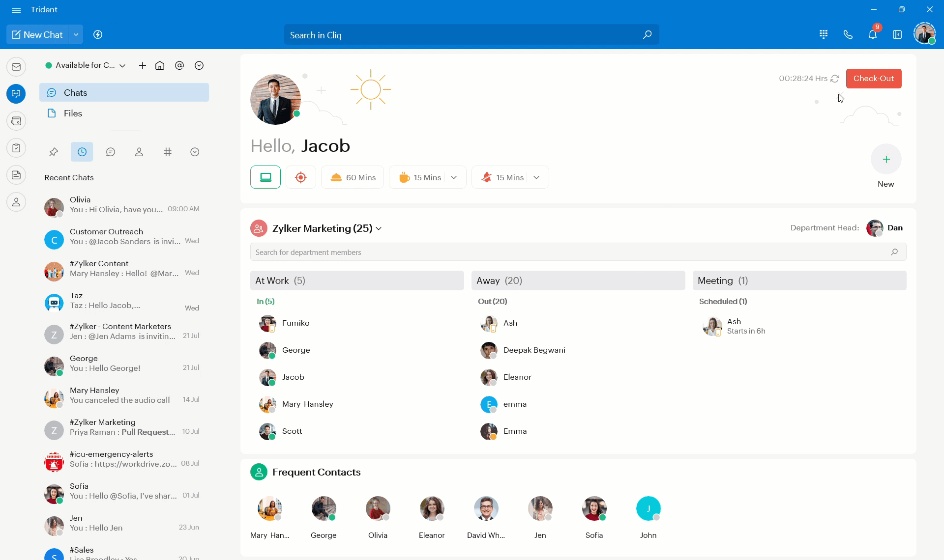Click the mentions @ icon
This screenshot has width=944, height=560.
point(179,65)
